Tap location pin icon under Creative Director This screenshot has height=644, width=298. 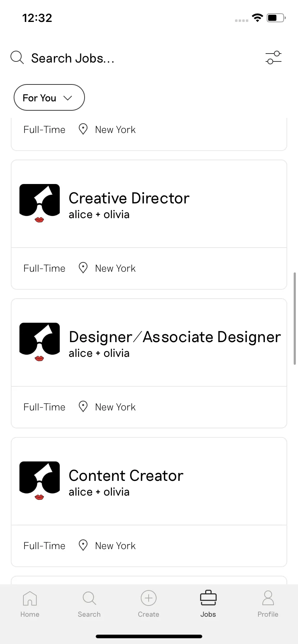tap(83, 268)
